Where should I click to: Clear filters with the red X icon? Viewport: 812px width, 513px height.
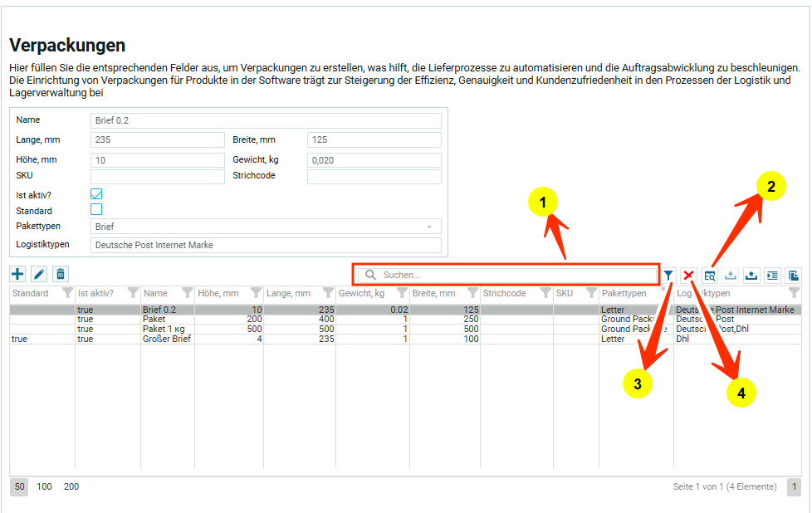pos(689,275)
